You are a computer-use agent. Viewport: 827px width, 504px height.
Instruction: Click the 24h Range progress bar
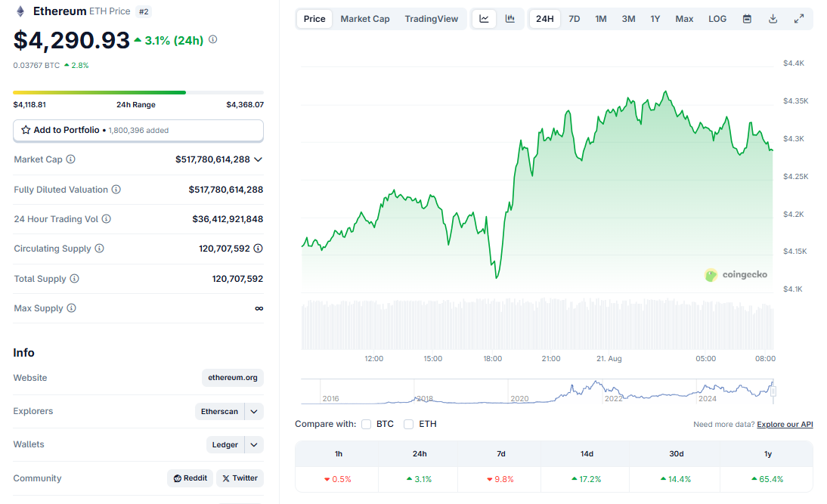pyautogui.click(x=138, y=92)
